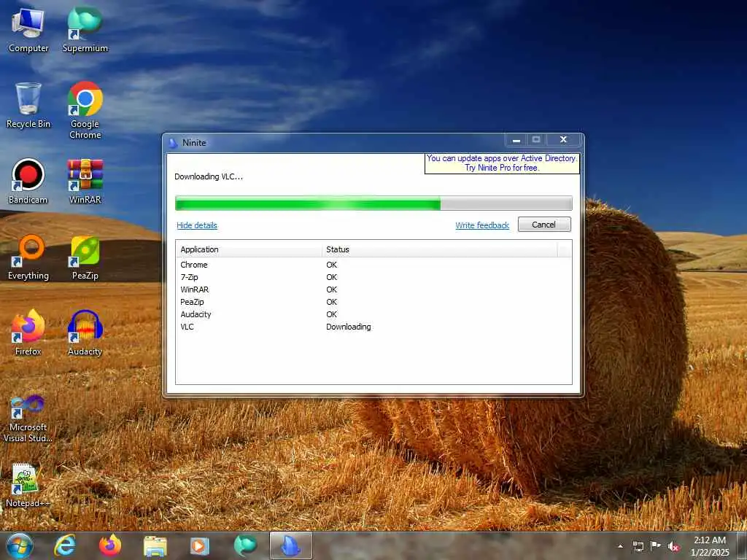Image resolution: width=747 pixels, height=560 pixels.
Task: Click the download progress bar
Action: pyautogui.click(x=373, y=203)
